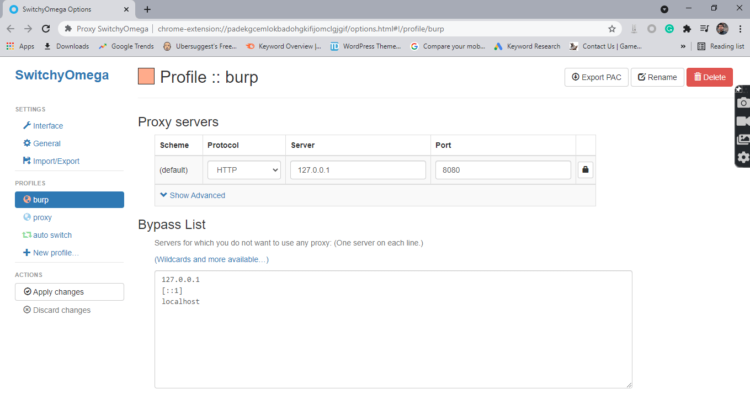
Task: Open Keyword Overview bookmark
Action: 284,46
